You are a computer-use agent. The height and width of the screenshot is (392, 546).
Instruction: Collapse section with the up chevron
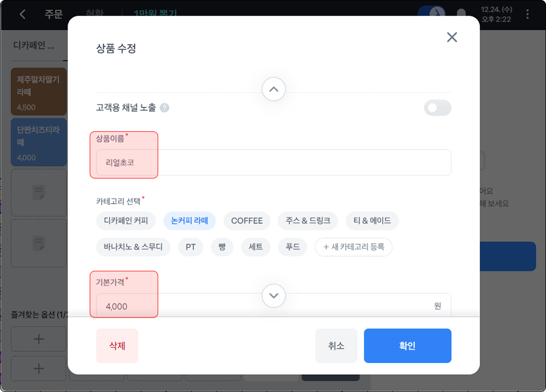274,89
